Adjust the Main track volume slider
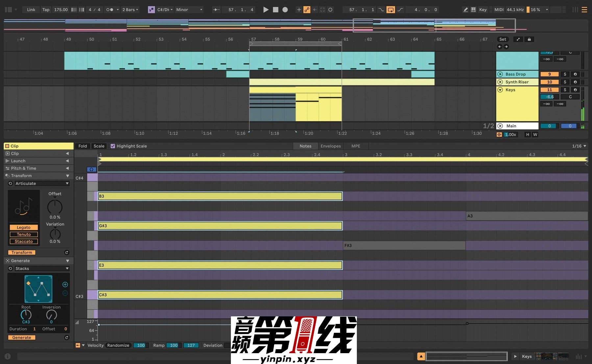 (x=549, y=126)
